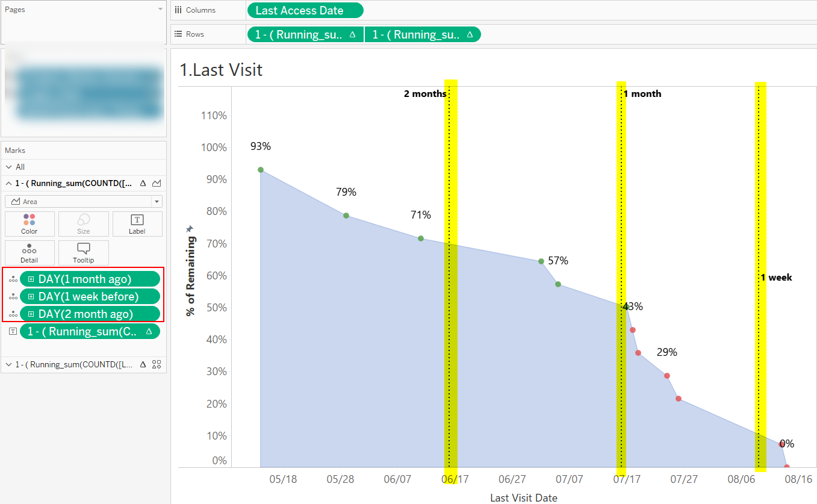Image resolution: width=817 pixels, height=504 pixels.
Task: Open the Pages shelf dropdown arrow
Action: [160, 8]
